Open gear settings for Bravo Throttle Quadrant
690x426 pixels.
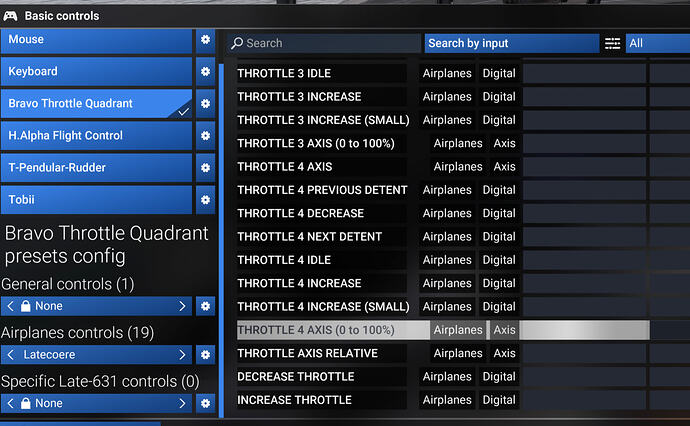[205, 103]
